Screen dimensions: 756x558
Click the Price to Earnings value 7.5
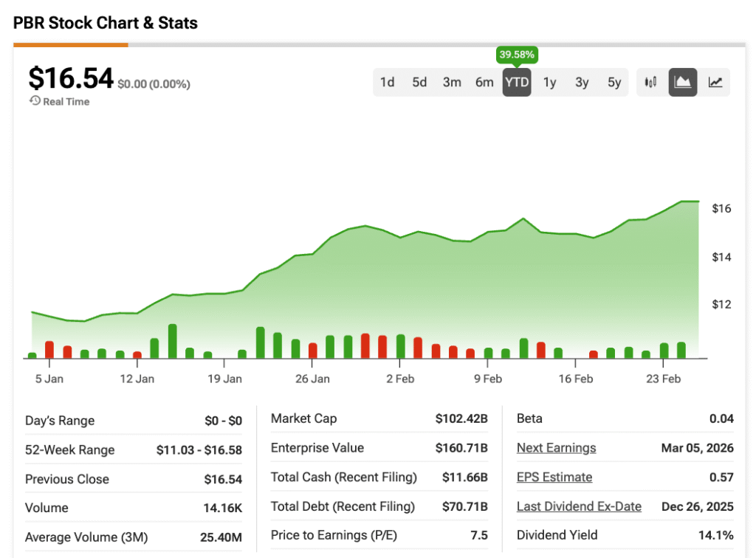pyautogui.click(x=479, y=535)
